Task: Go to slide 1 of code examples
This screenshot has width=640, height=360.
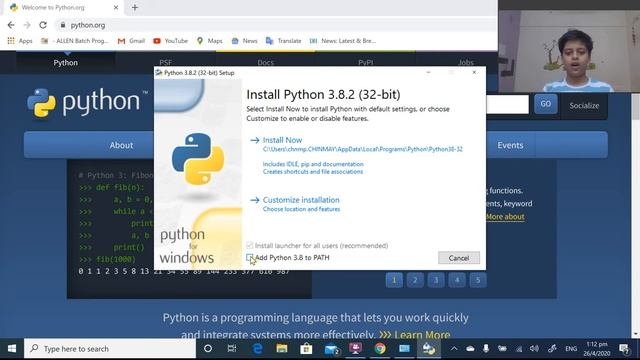Action: (394, 280)
